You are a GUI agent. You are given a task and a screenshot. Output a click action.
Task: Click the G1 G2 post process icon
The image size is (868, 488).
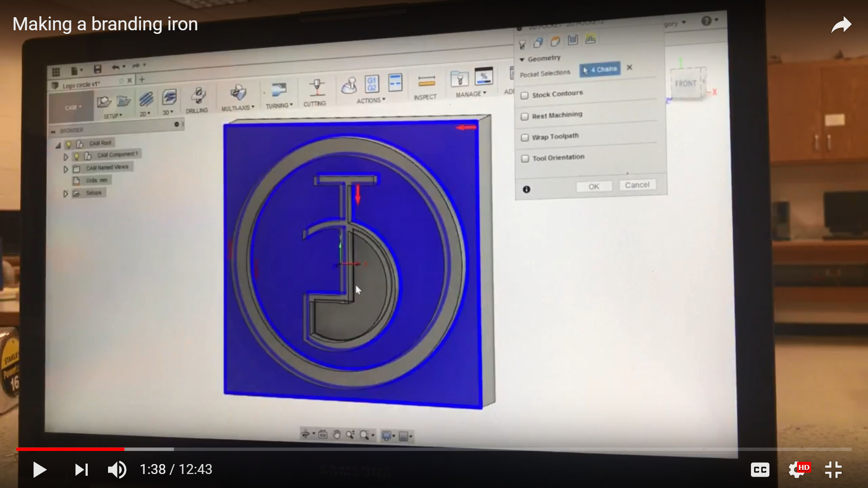(x=372, y=84)
